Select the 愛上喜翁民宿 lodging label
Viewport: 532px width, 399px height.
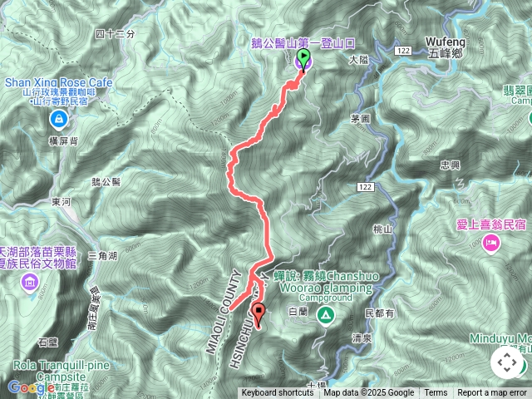coord(491,224)
